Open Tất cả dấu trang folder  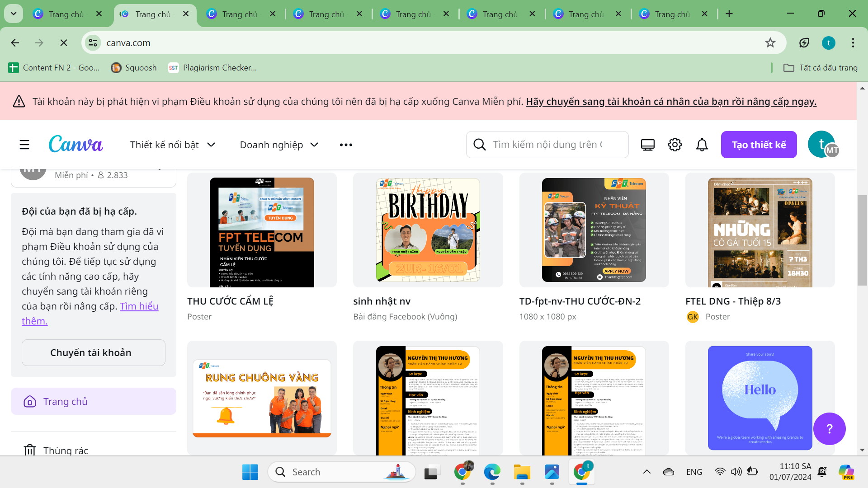(821, 68)
